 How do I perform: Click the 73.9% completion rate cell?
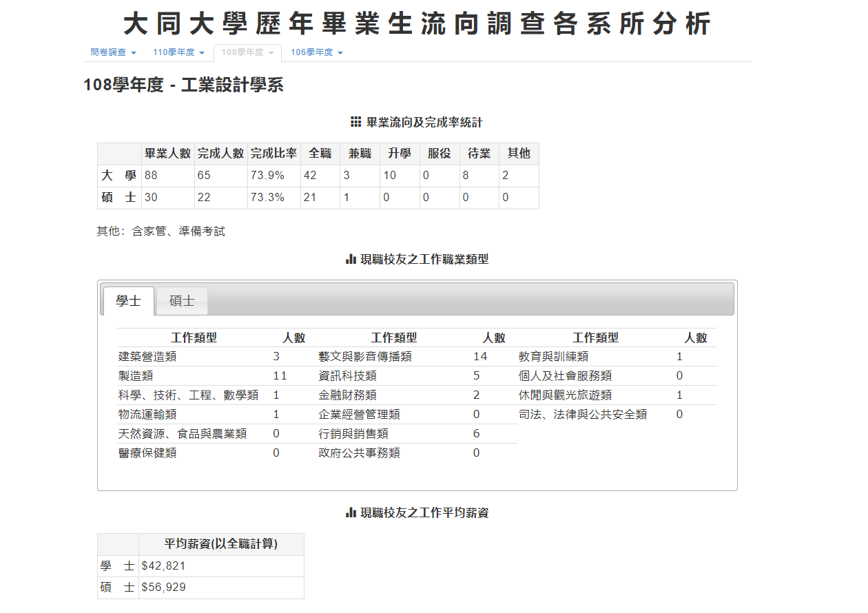point(273,176)
